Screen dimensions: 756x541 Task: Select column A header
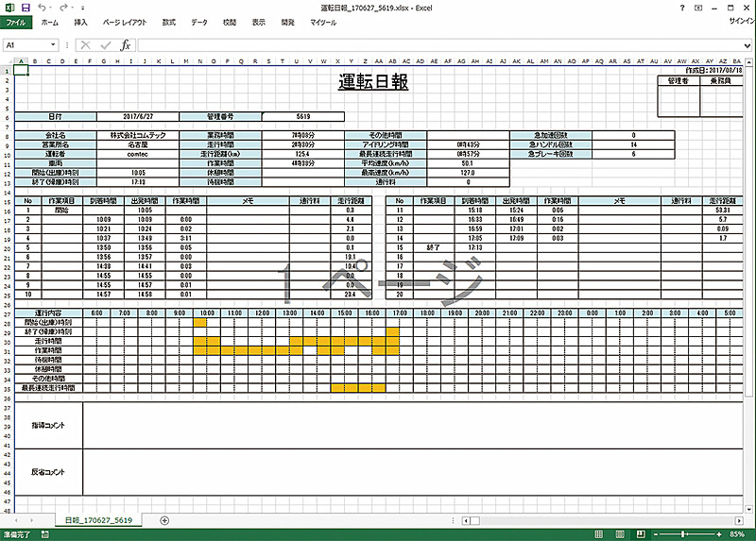pos(21,61)
